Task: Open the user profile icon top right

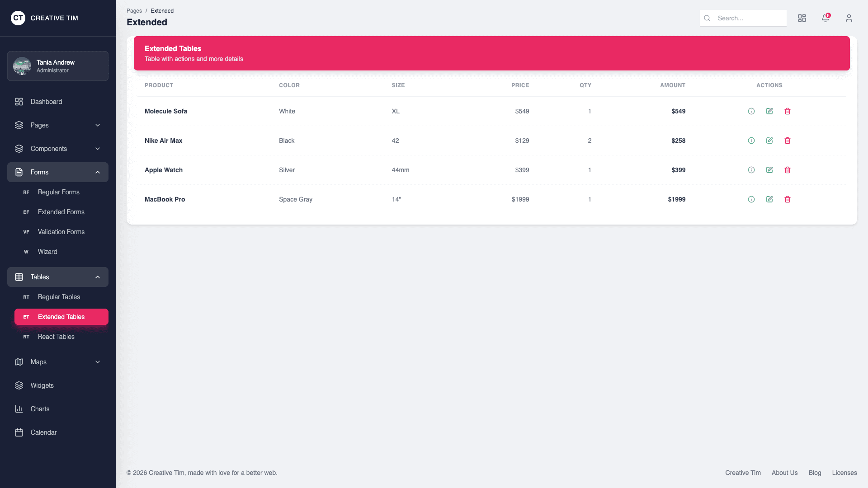Action: tap(849, 18)
